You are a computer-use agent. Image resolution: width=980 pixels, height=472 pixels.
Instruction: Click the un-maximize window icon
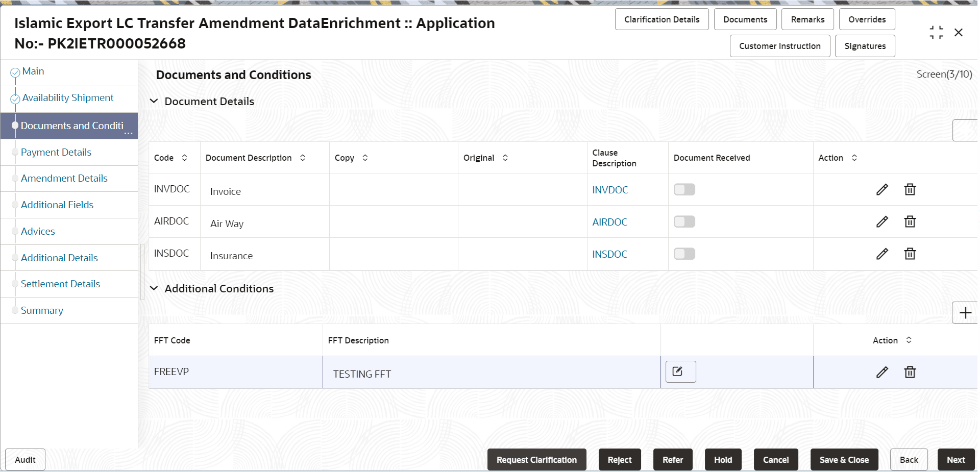[936, 32]
